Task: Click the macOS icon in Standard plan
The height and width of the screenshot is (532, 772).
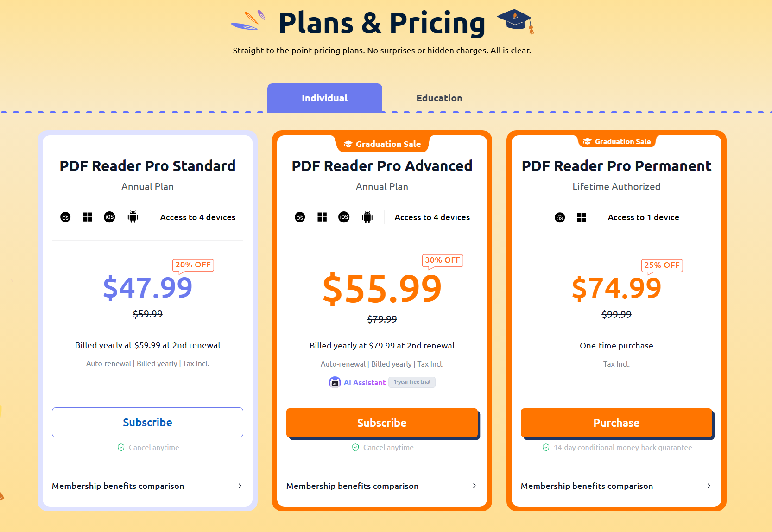Action: [65, 217]
